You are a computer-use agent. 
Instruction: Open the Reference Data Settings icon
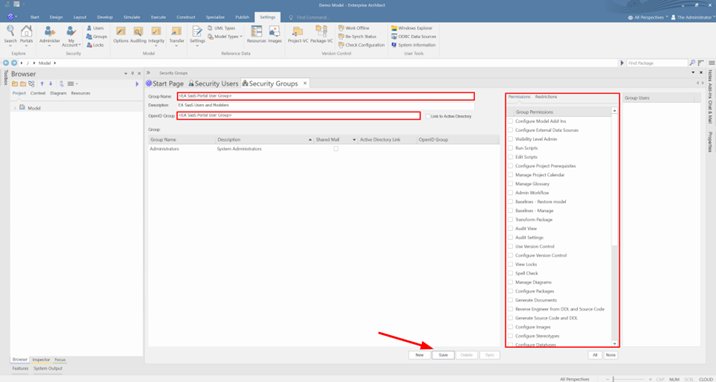coord(197,35)
